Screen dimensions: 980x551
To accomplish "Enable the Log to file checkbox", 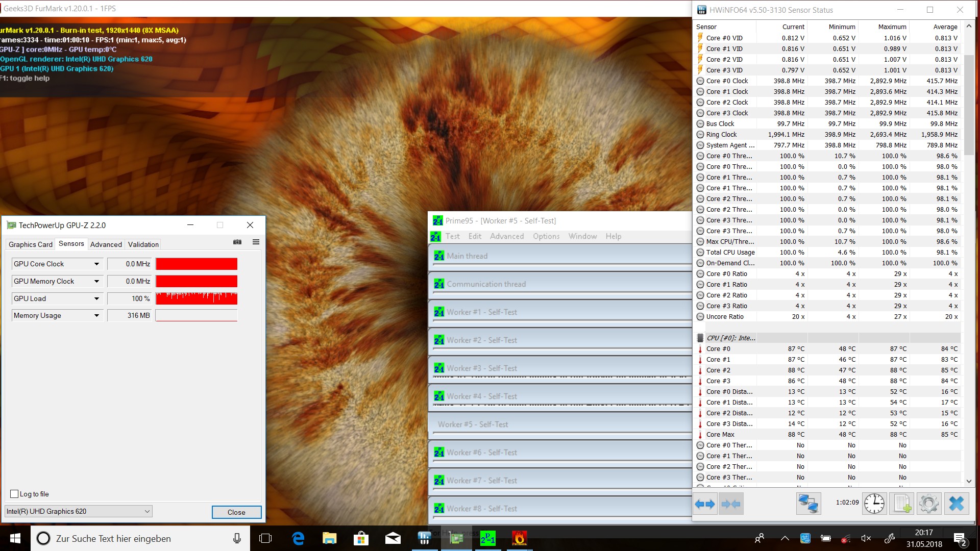I will click(x=14, y=494).
